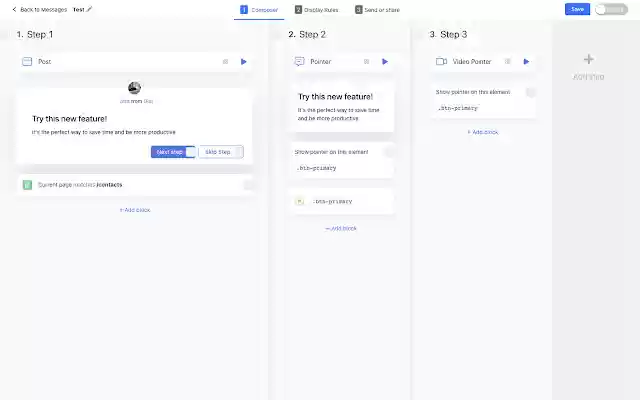Click the Pointer block label in Step 2
The image size is (640, 400).
320,62
